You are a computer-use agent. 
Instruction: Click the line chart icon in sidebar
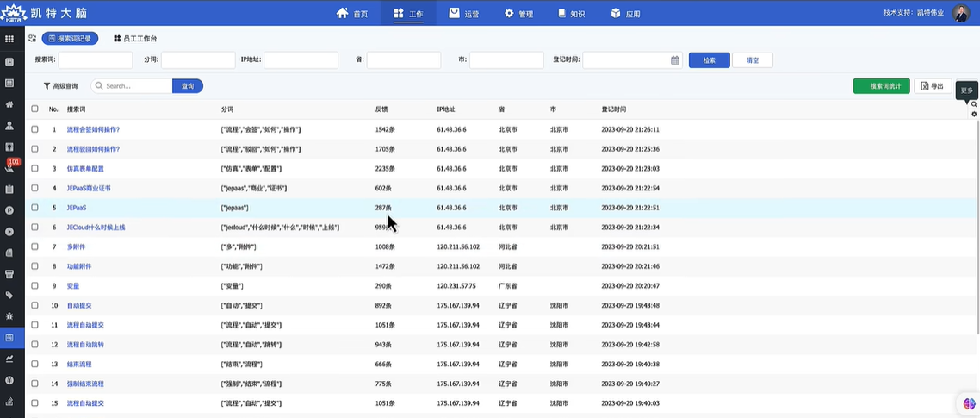(9, 359)
